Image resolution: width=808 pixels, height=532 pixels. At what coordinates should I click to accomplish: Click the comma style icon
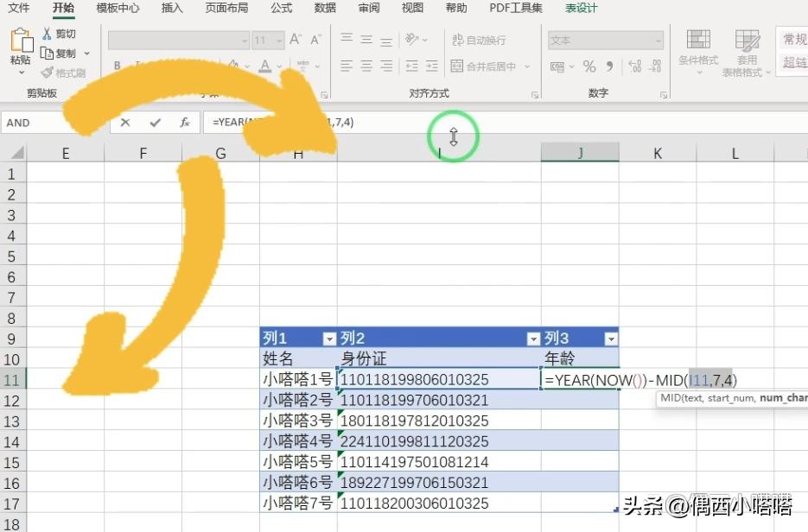(609, 66)
